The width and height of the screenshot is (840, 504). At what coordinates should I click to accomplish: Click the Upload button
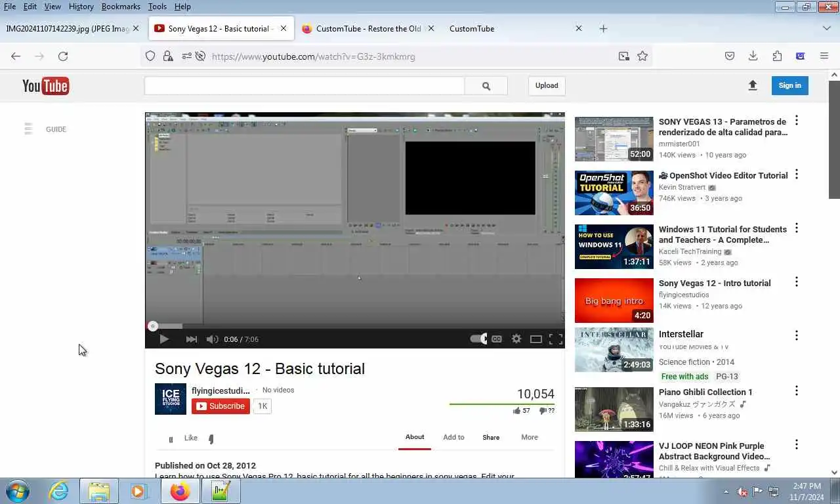click(x=547, y=85)
